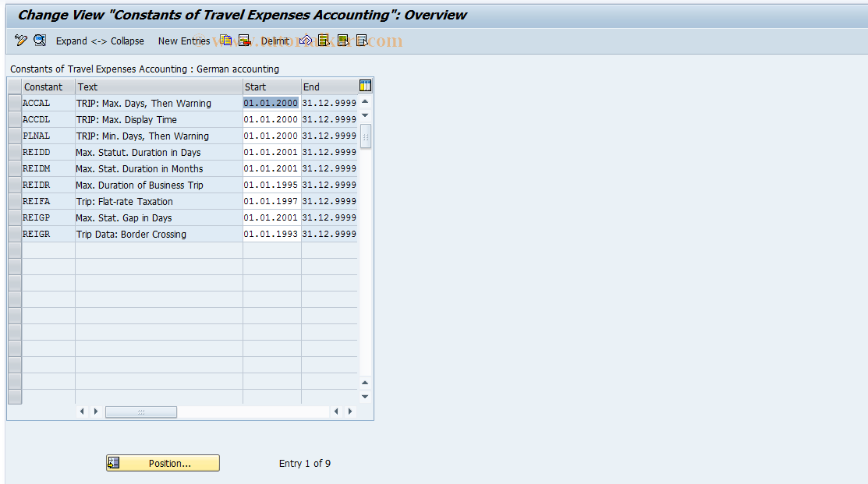Click the leftmost horizontal scroll-left arrow
The height and width of the screenshot is (484, 868).
82,412
